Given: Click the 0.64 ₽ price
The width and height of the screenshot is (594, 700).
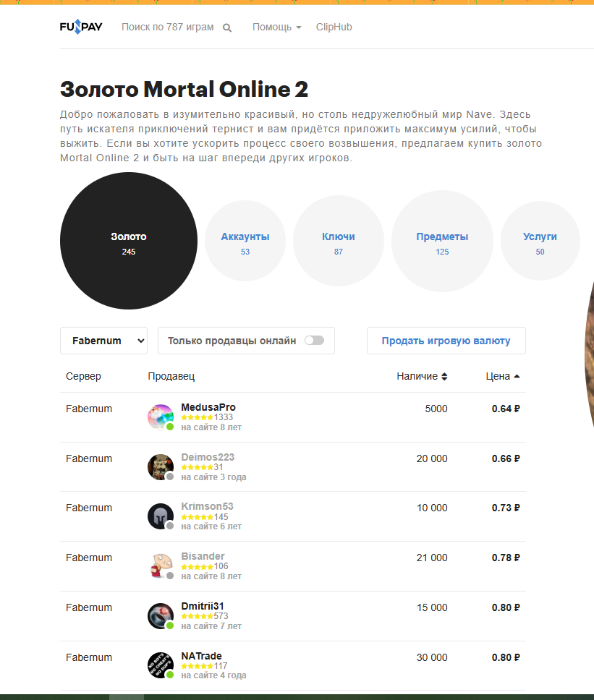Looking at the screenshot, I should point(506,409).
